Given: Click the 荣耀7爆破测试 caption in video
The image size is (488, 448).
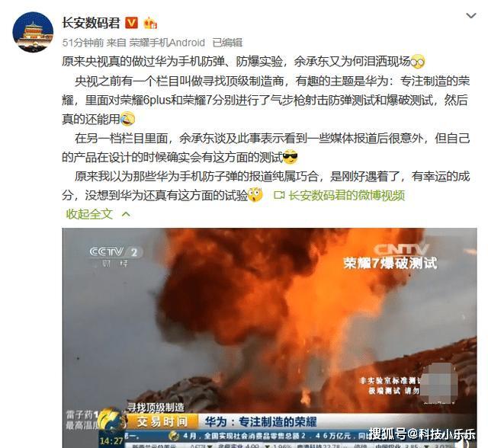Looking at the screenshot, I should 390,263.
